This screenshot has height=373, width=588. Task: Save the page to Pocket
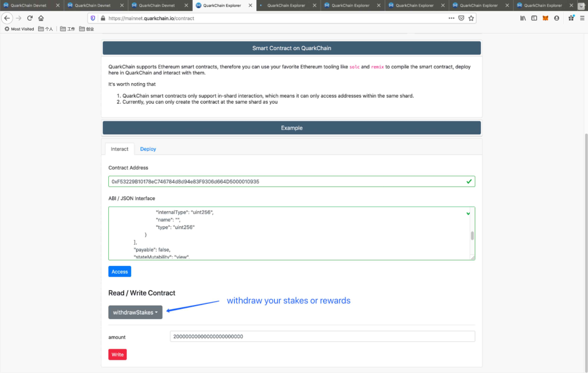coord(461,18)
